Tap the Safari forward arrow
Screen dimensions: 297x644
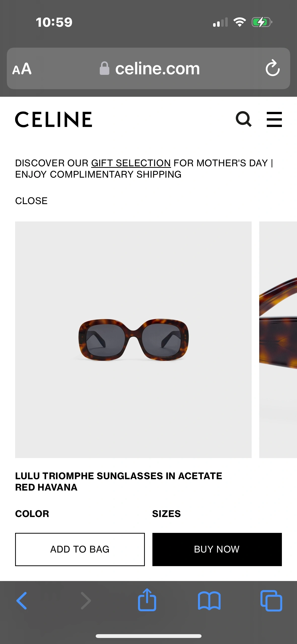point(86,601)
